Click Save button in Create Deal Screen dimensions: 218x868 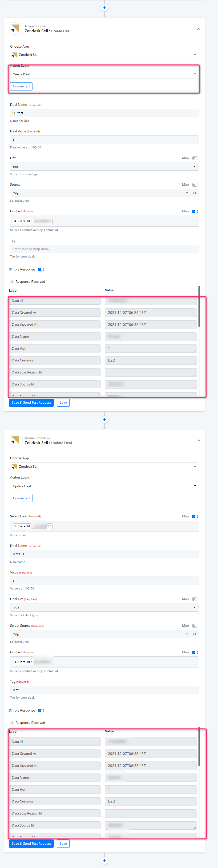[63, 403]
